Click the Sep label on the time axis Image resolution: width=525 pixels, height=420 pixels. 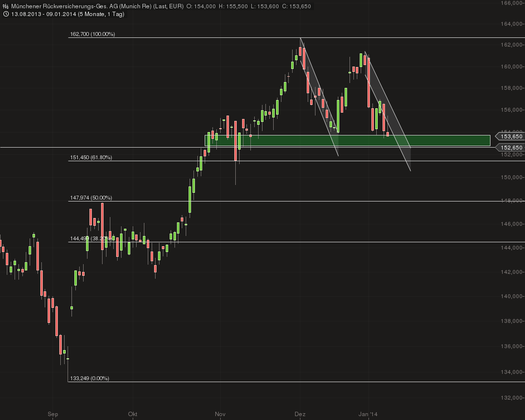(52, 414)
